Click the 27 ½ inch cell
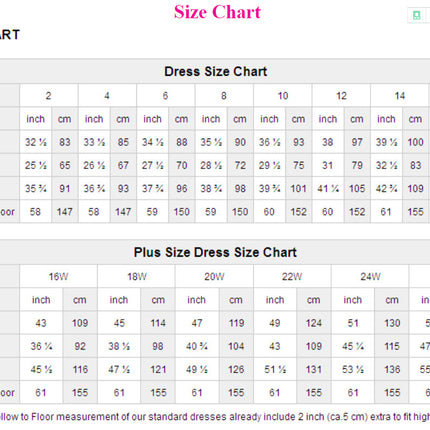The height and width of the screenshot is (430, 430). click(153, 165)
